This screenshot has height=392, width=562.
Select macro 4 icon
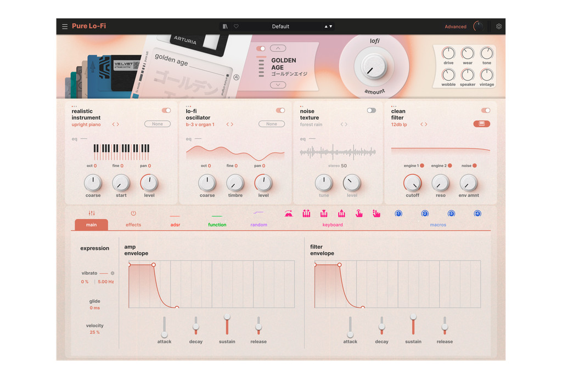477,214
